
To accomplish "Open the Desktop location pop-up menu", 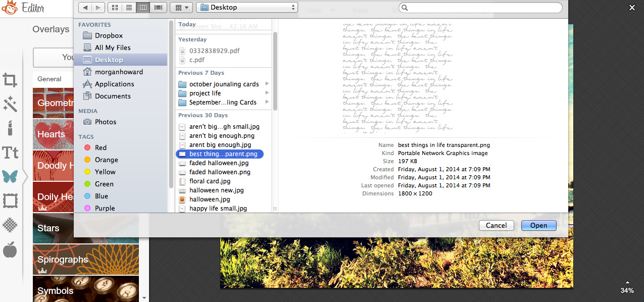I will tap(247, 8).
